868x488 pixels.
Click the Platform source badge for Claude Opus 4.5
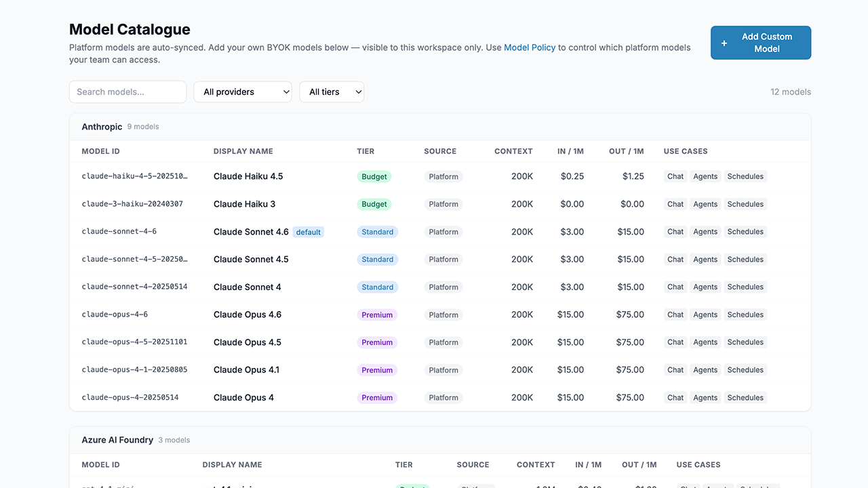point(443,343)
